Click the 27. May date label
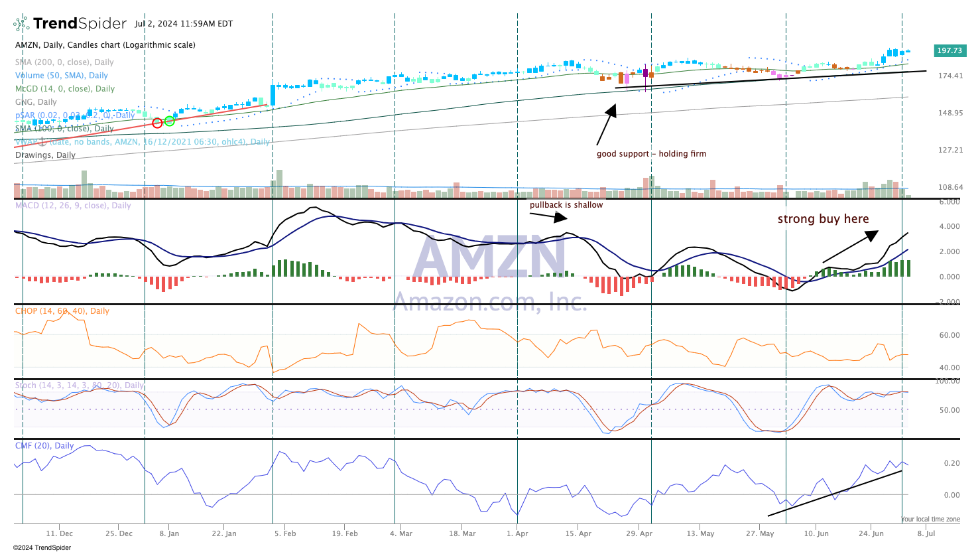 pyautogui.click(x=760, y=533)
